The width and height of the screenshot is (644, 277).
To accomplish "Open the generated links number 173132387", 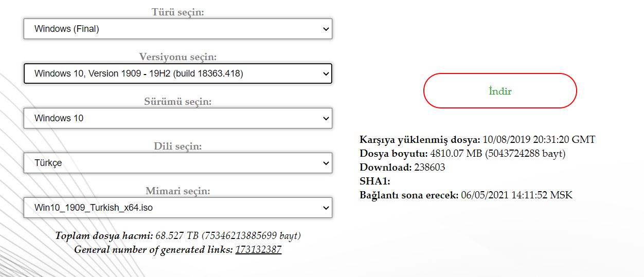I will tap(258, 250).
